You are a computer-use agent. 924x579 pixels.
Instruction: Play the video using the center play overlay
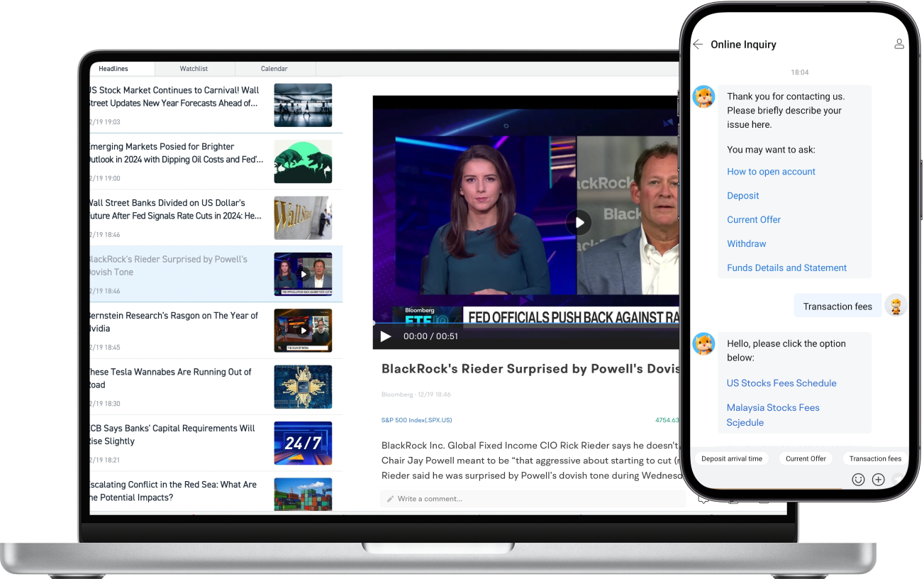pyautogui.click(x=579, y=223)
